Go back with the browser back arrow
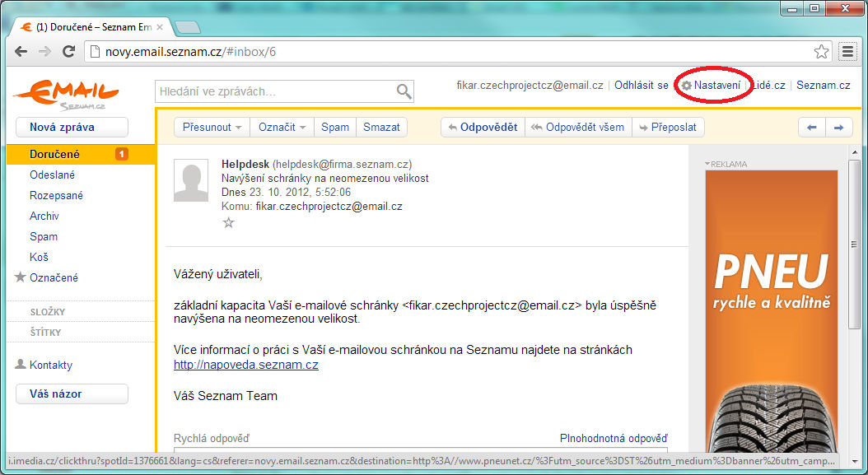The image size is (868, 475). pyautogui.click(x=21, y=52)
